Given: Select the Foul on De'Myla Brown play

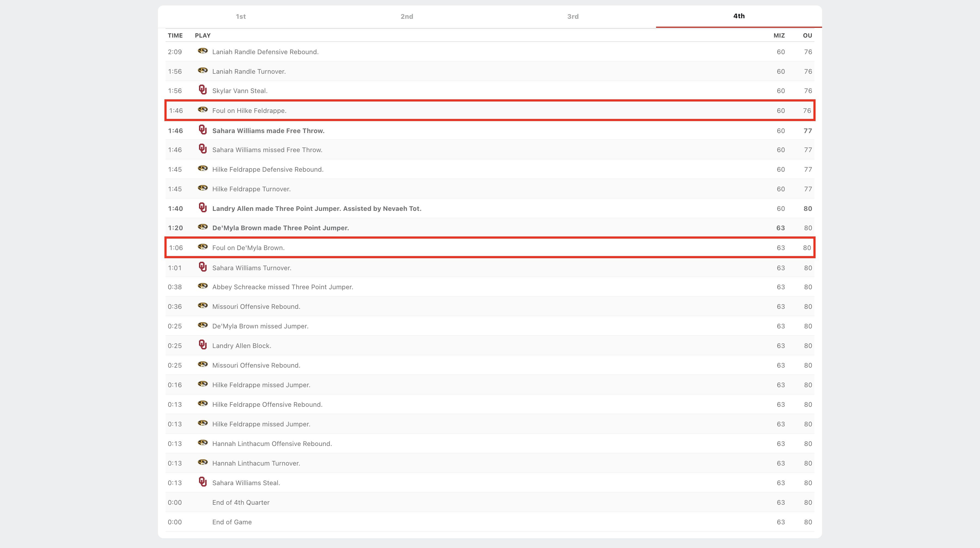Looking at the screenshot, I should (248, 248).
